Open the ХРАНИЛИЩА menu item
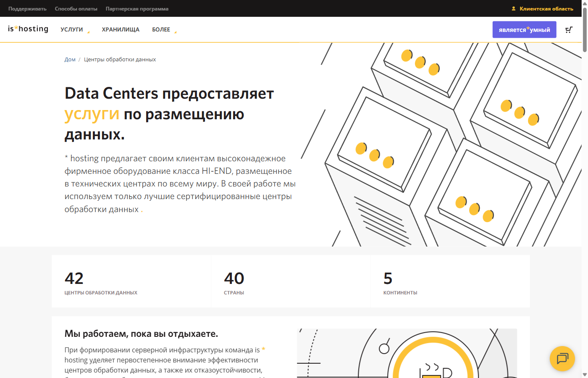 pos(121,29)
